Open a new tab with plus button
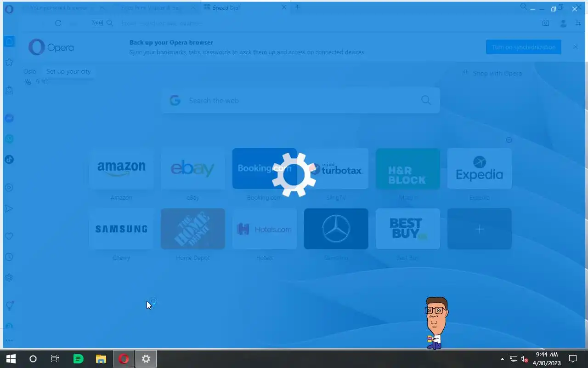Image resolution: width=588 pixels, height=368 pixels. 297,7
